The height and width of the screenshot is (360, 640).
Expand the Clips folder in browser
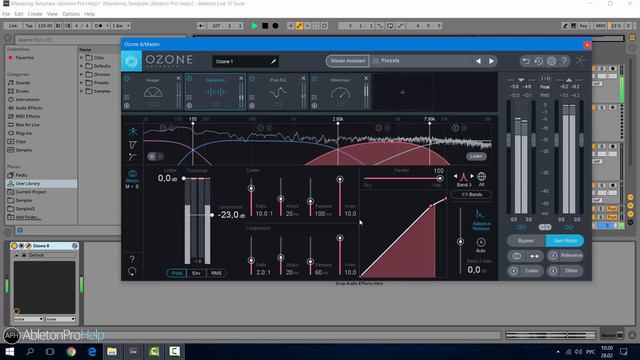(x=82, y=58)
